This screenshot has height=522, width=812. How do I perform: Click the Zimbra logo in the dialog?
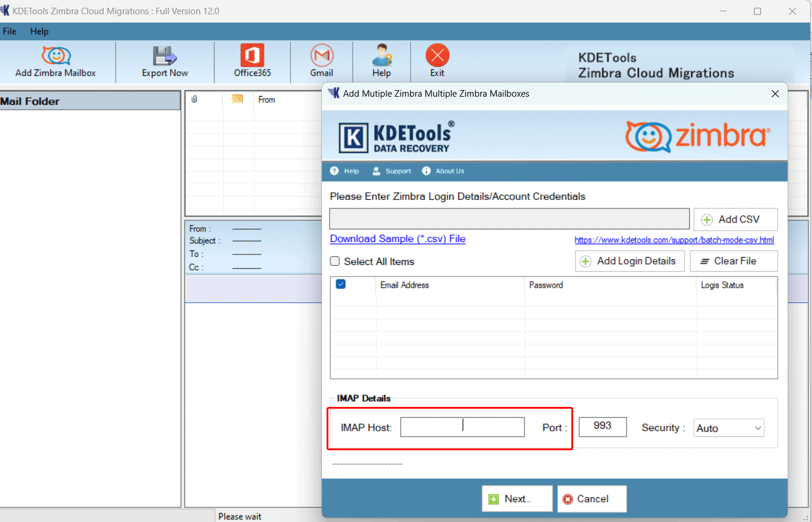(x=698, y=136)
